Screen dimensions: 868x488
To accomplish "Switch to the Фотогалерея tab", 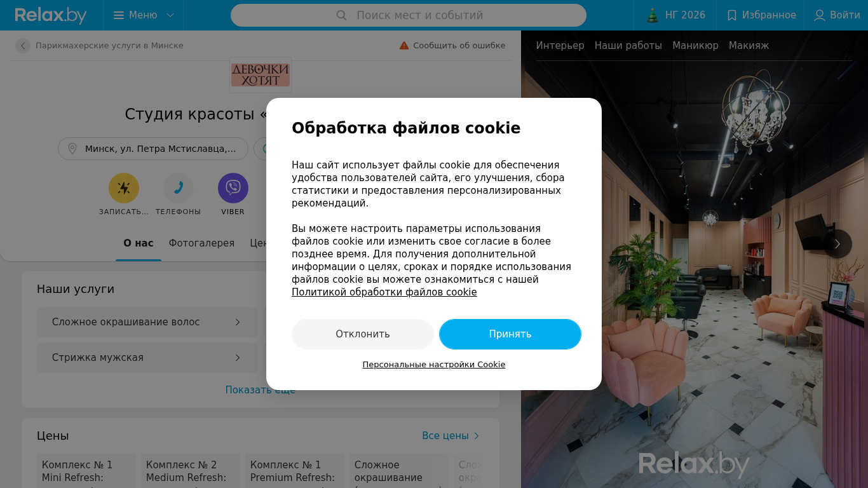I will coord(201,243).
